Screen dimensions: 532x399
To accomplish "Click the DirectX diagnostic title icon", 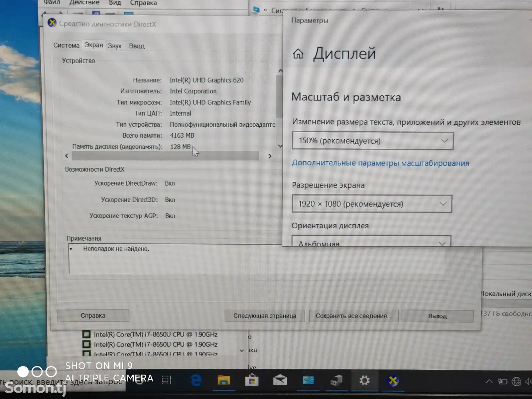I will point(52,23).
